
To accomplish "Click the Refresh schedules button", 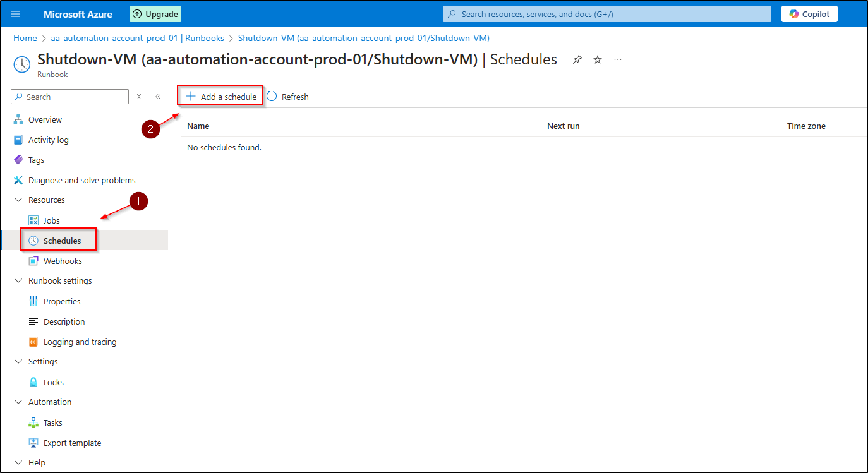I will pos(288,97).
